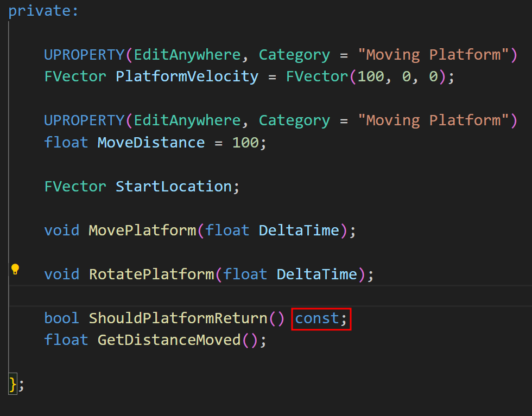Click the 'RotatePlatform' function name
The image size is (532, 416).
[x=151, y=274]
